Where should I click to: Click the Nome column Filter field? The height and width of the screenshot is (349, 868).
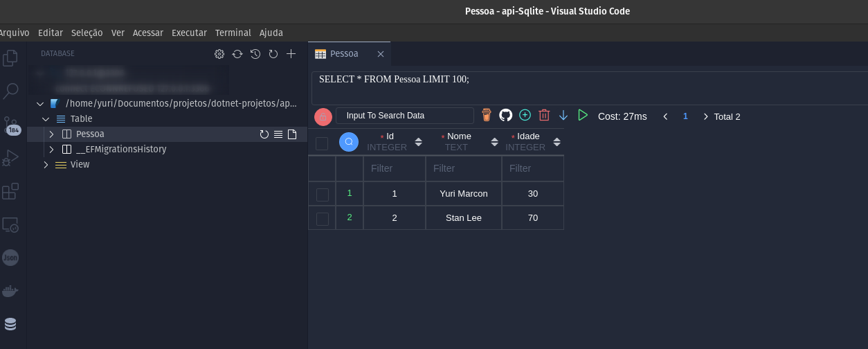coord(464,168)
